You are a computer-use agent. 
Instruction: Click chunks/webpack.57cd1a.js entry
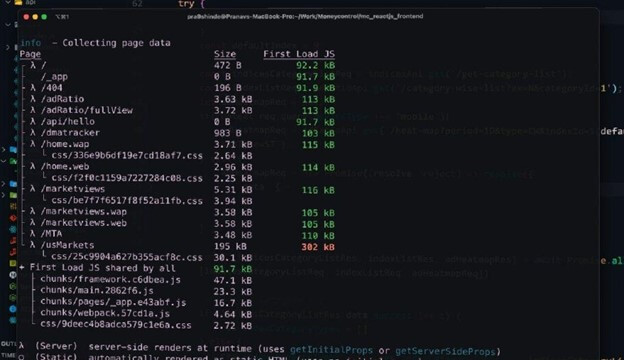(105, 313)
